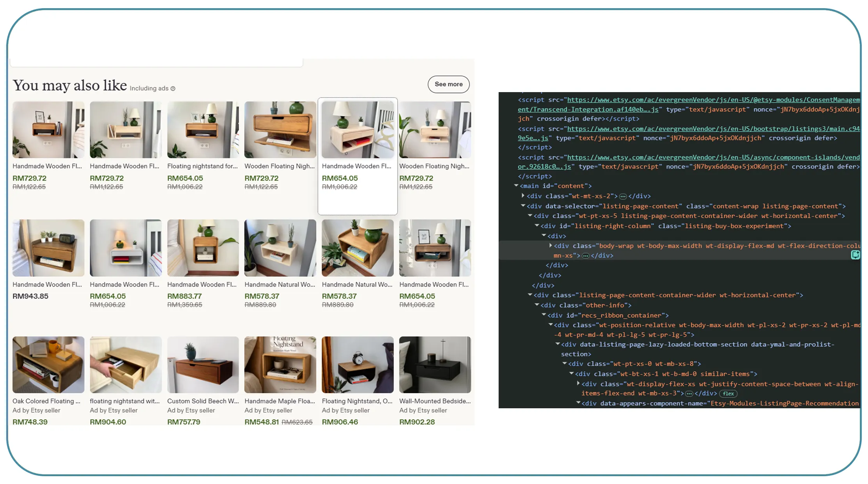Open the bootstrap/listings3/main script link
The image size is (868, 484).
(x=689, y=133)
